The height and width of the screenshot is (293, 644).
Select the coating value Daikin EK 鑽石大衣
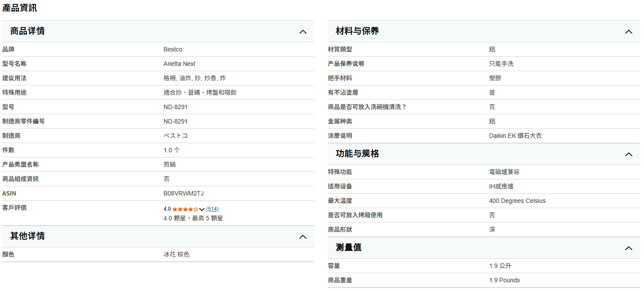click(x=515, y=136)
